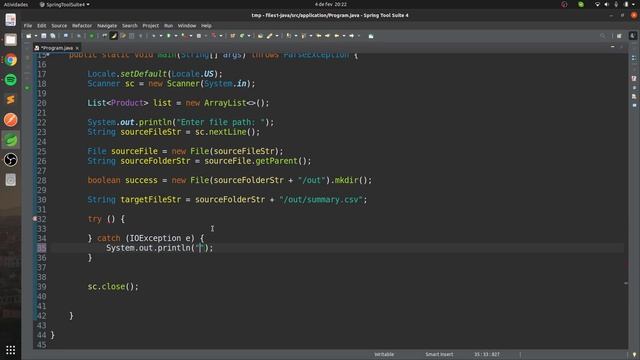Screen dimensions: 640x360
Task: Go to previous annotation icon
Action: [303, 36]
